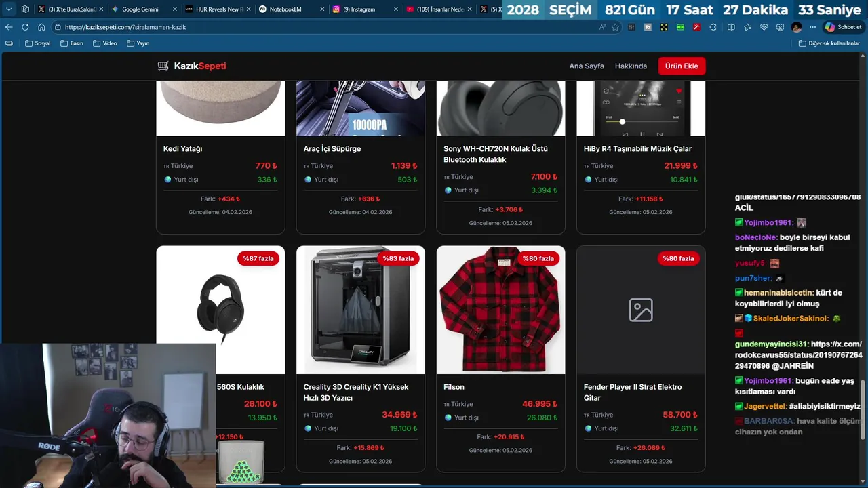Image resolution: width=868 pixels, height=488 pixels.
Task: Open the Basın bookmarks folder
Action: 72,43
